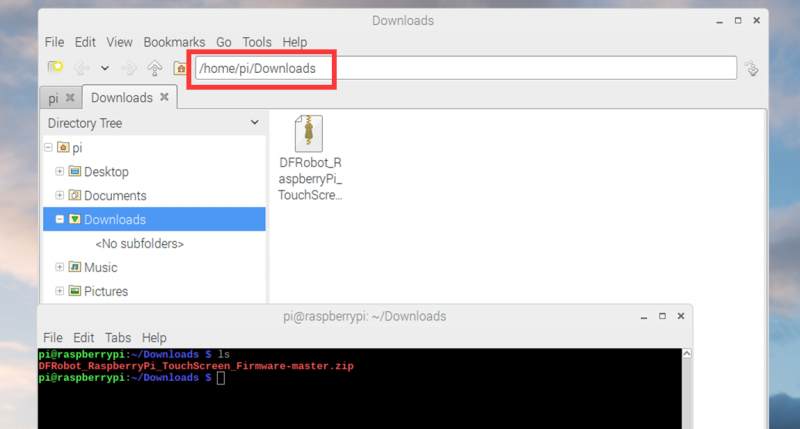Click the Documents folder icon in tree

(x=75, y=195)
